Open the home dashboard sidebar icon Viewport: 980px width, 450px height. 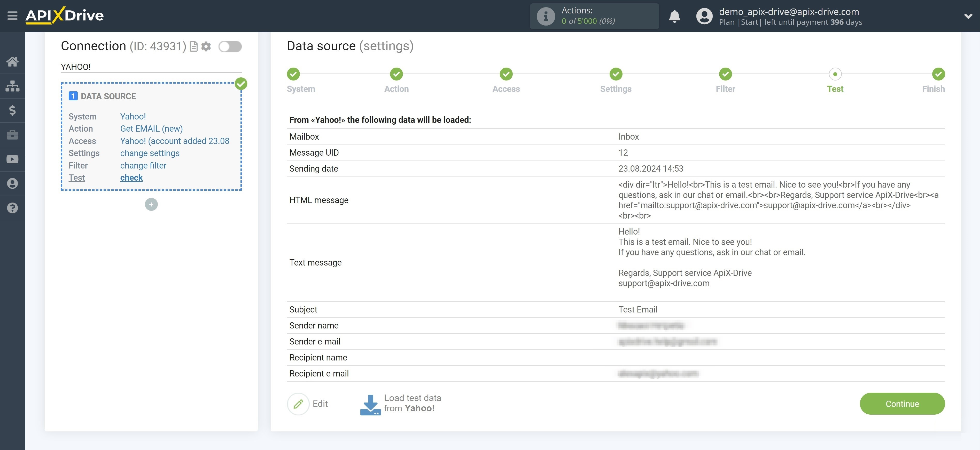(x=12, y=61)
